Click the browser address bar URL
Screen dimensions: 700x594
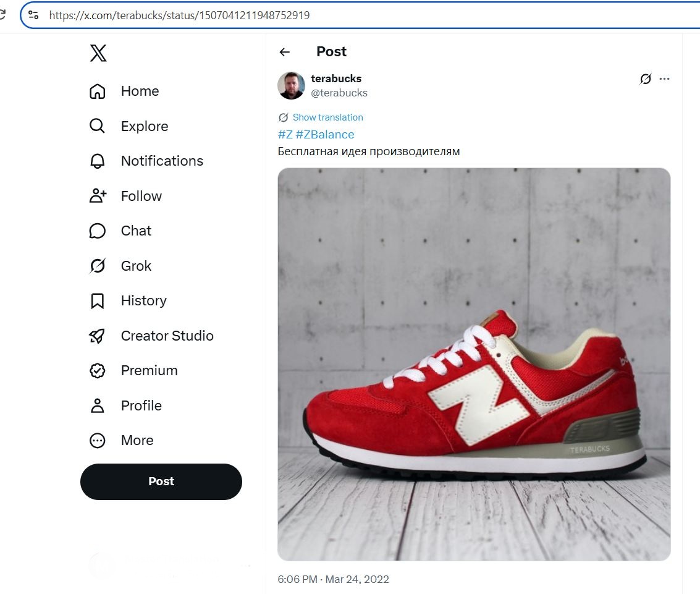tap(179, 15)
